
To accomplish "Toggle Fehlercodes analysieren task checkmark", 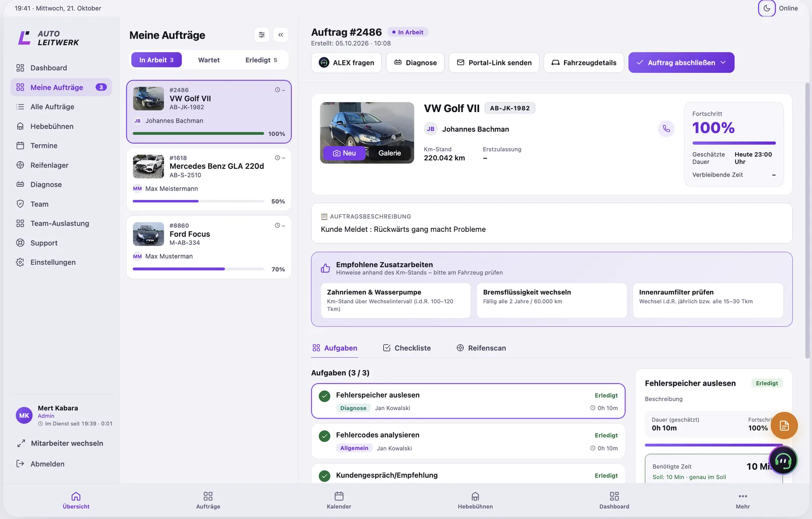I will (325, 436).
